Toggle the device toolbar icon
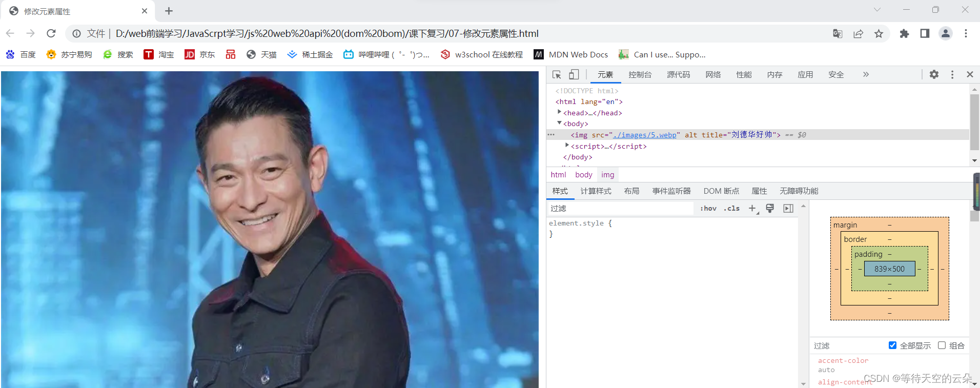 574,75
